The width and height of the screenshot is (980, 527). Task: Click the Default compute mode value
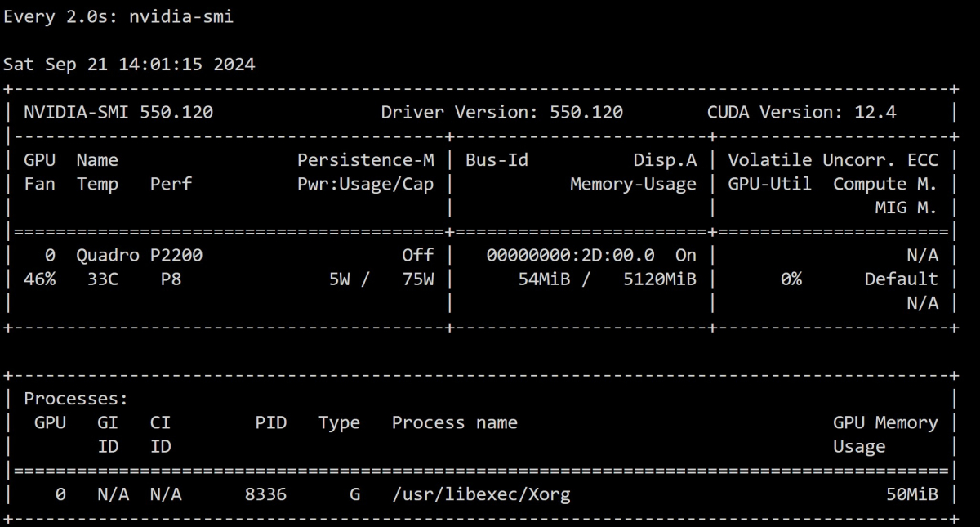901,279
